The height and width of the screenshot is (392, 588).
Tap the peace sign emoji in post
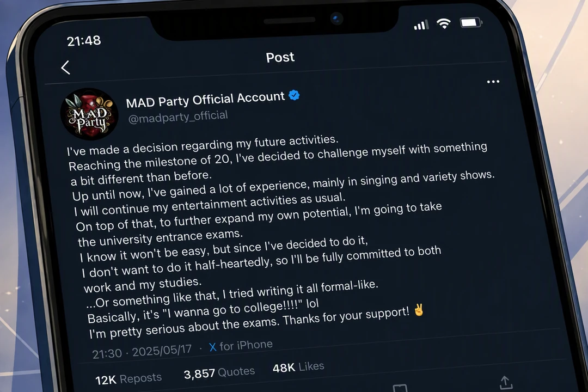coord(419,310)
